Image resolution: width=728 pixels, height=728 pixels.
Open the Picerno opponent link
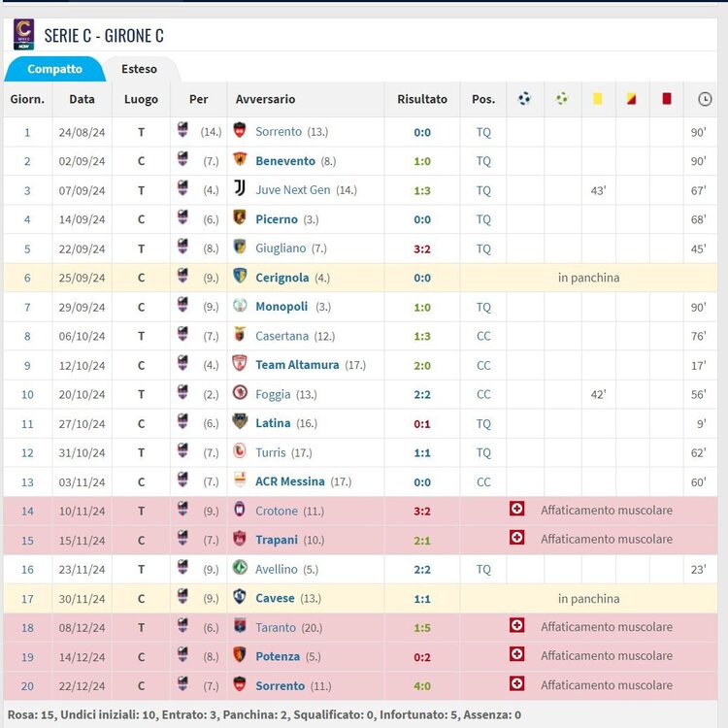tap(277, 219)
